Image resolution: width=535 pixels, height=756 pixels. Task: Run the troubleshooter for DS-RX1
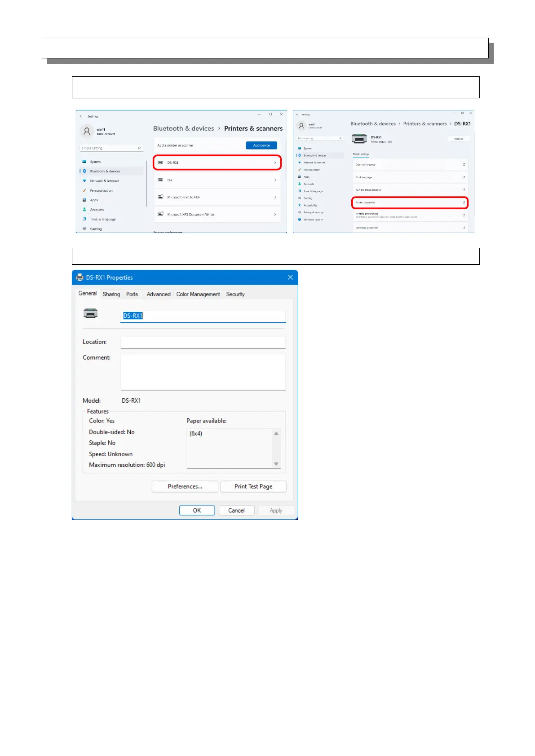coord(410,190)
